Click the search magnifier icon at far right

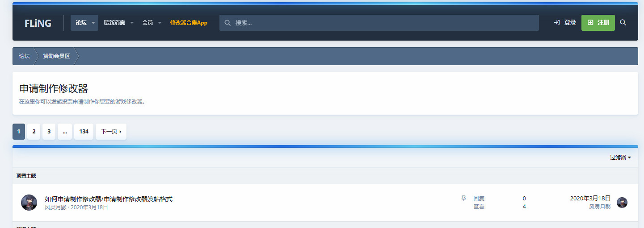(623, 23)
